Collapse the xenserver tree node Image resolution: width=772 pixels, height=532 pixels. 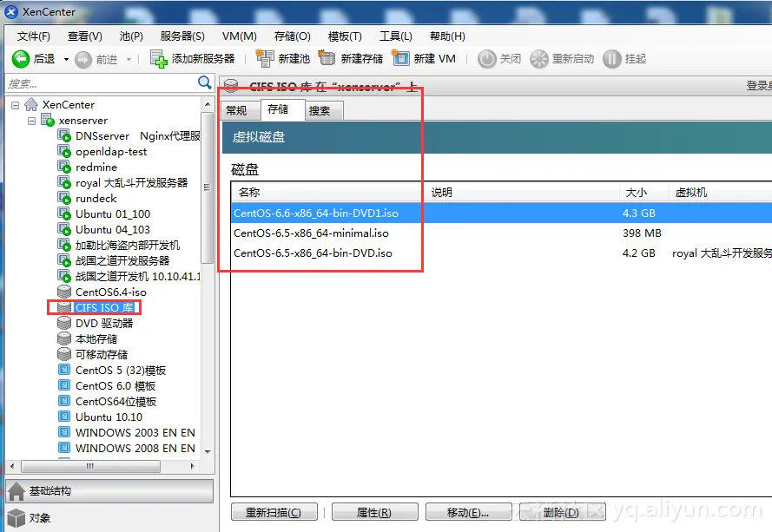click(x=31, y=121)
